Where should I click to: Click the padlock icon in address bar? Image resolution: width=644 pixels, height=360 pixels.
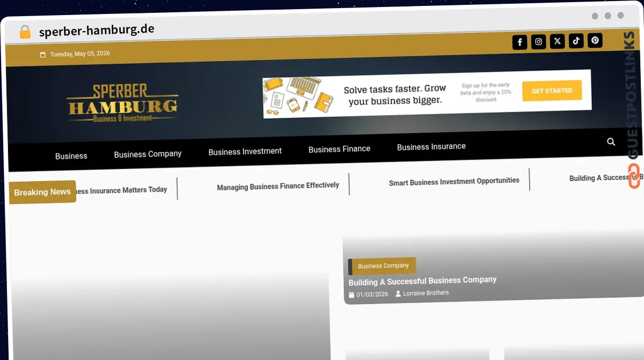(25, 32)
